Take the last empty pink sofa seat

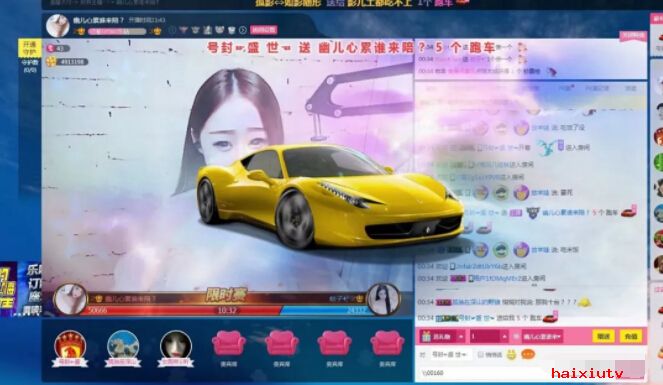pos(387,343)
